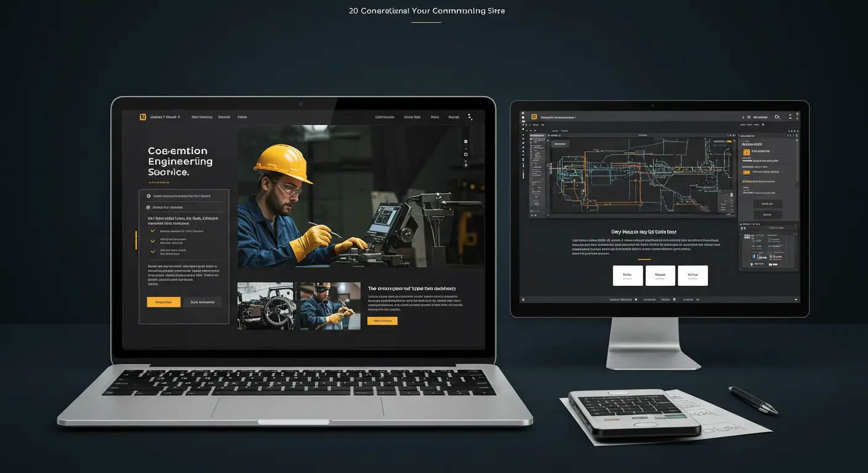Viewport: 868px width, 473px height.
Task: Toggle the first yellow checkmark item in card
Action: pos(152,232)
